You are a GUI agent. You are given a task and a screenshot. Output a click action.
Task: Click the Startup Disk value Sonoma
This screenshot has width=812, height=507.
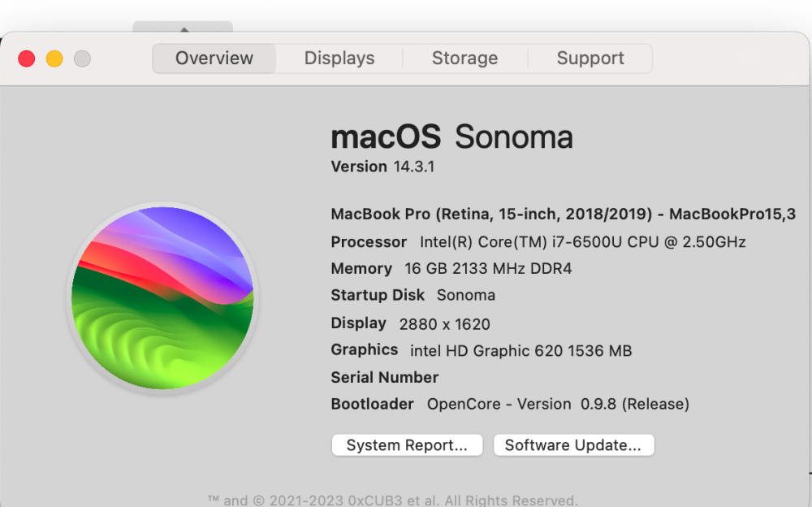point(466,295)
